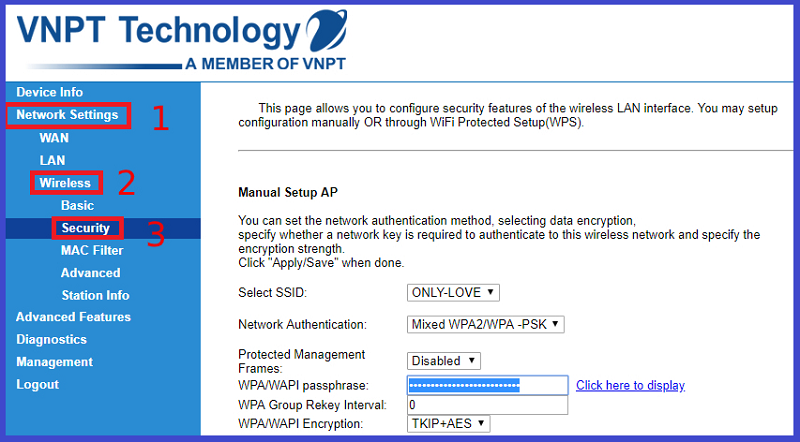800x442 pixels.
Task: Open the Wireless submenu
Action: (65, 183)
